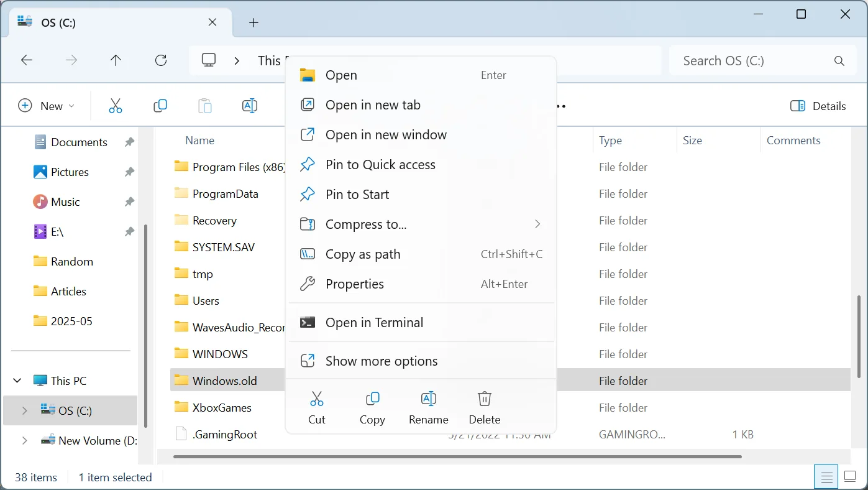Click Delete trash icon in context menu
Image resolution: width=868 pixels, height=490 pixels.
click(x=485, y=399)
